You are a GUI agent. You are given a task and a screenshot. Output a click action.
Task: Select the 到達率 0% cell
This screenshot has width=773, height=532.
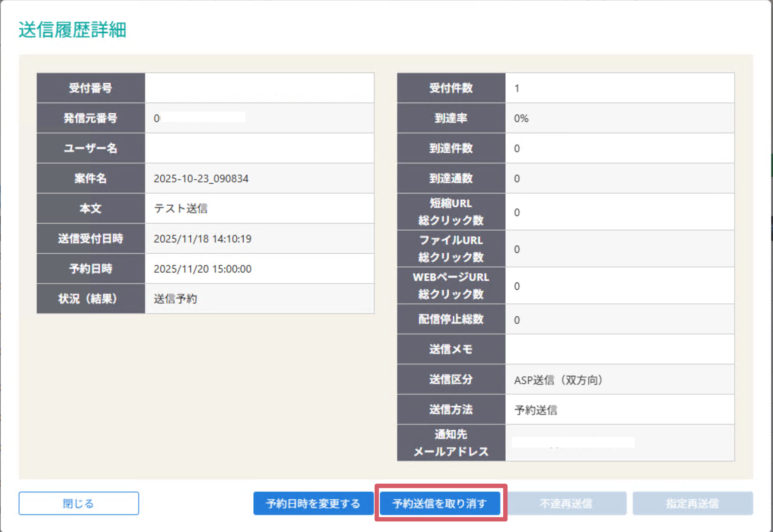click(x=619, y=118)
